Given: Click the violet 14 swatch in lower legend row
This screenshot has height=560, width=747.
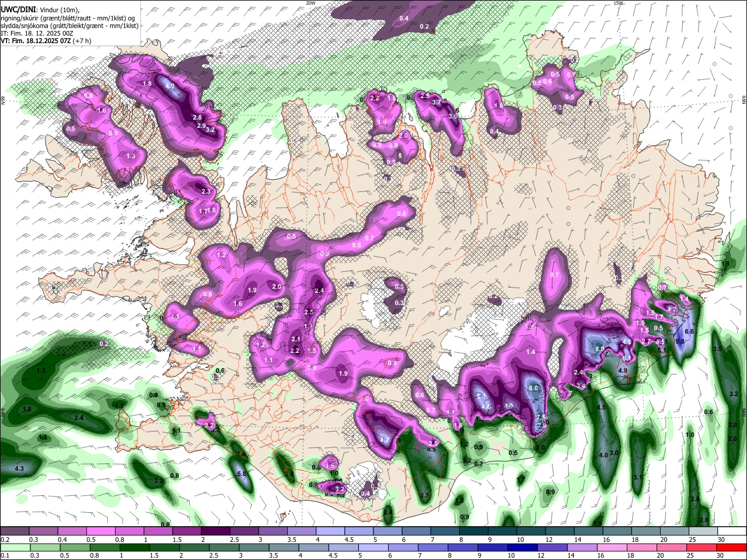Looking at the screenshot, I should click(582, 547).
